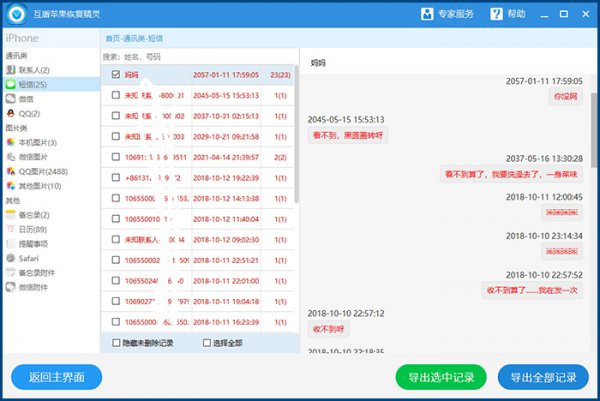The width and height of the screenshot is (600, 401).
Task: Open the 帮助 help icon
Action: [x=496, y=14]
